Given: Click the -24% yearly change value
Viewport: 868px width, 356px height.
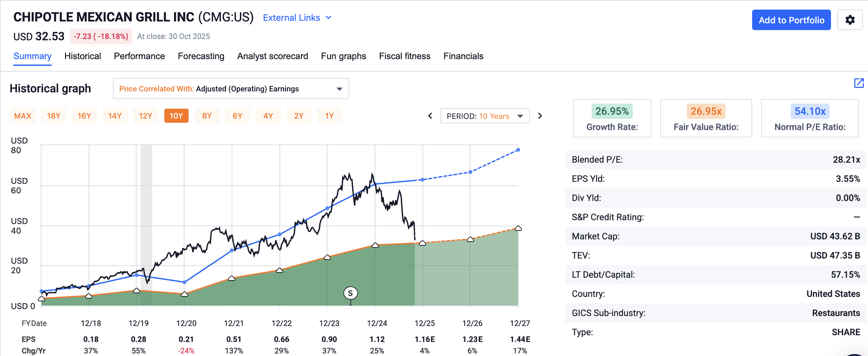Looking at the screenshot, I should coord(186,351).
